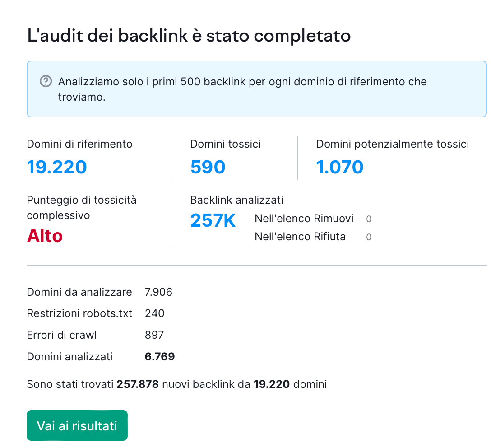Click the bold Domini analizzati value 6.769
The image size is (491, 448).
[x=160, y=357]
